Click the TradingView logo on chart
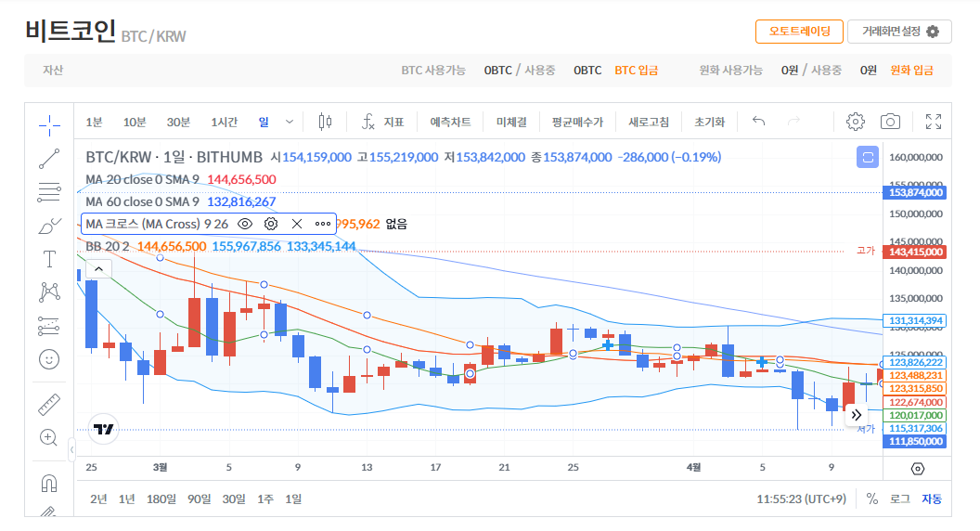 [x=103, y=429]
